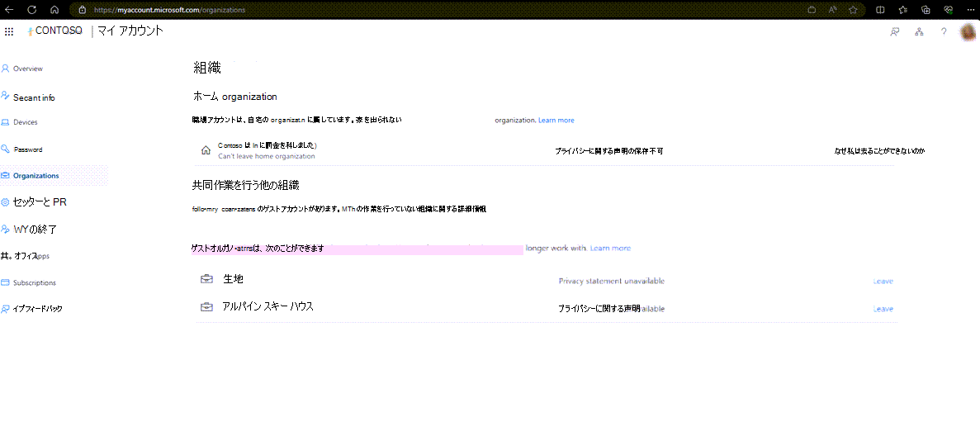
Task: Follow Learn more under home organization
Action: tap(556, 120)
